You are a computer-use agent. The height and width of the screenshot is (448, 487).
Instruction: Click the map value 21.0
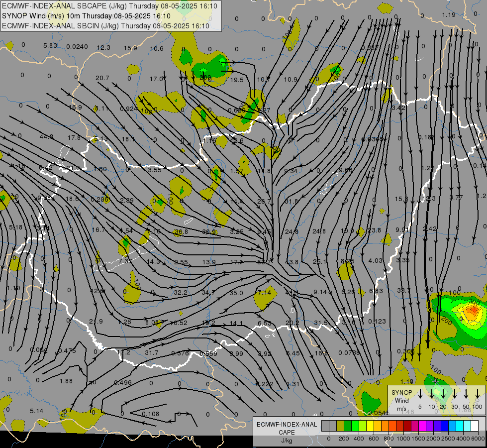tap(73, 168)
